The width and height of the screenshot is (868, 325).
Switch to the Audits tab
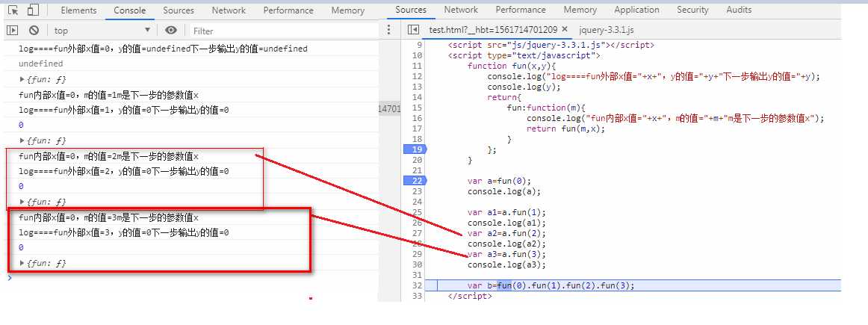(x=739, y=10)
